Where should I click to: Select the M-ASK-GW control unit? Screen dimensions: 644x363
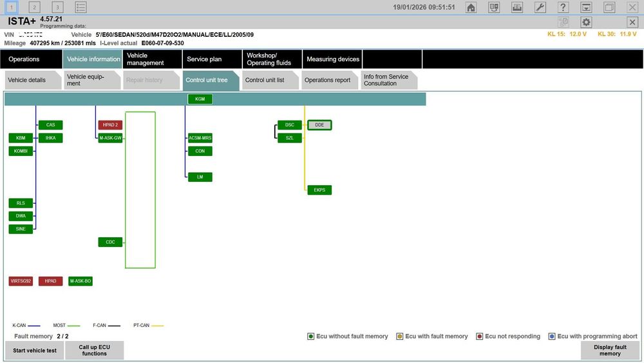point(110,138)
